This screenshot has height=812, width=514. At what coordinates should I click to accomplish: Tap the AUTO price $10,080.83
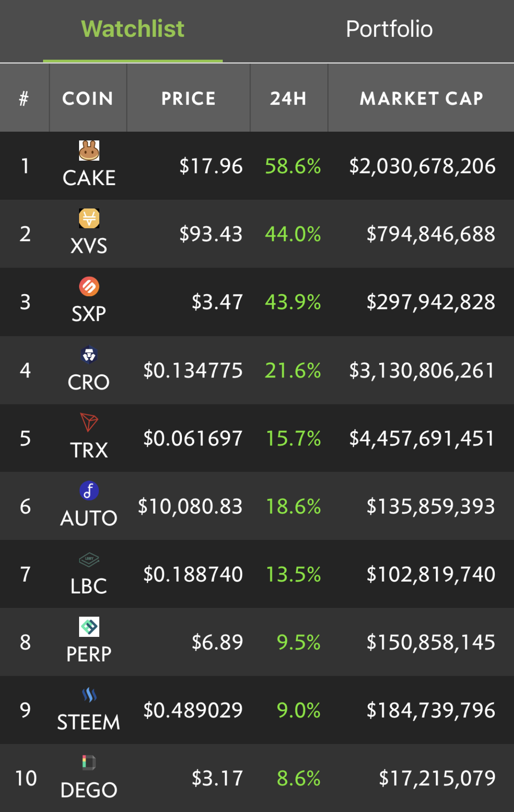[190, 507]
